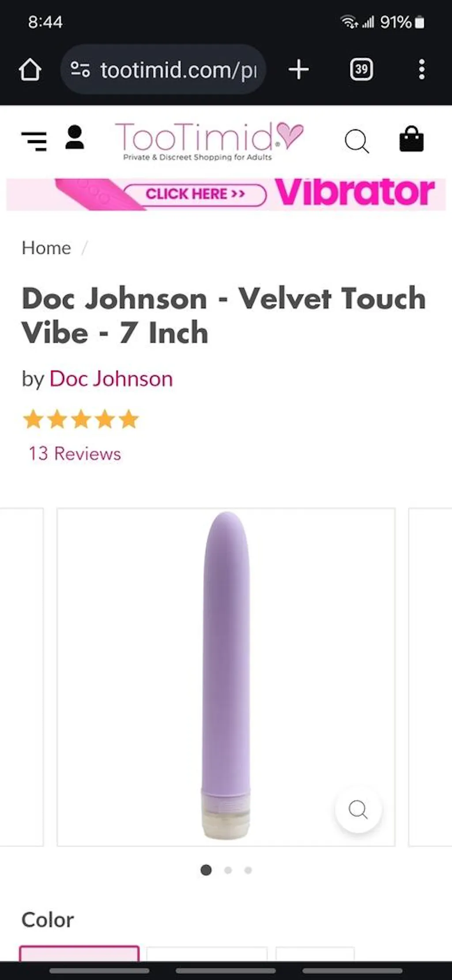Image resolution: width=452 pixels, height=980 pixels.
Task: Tap the site search magnifier icon
Action: [357, 141]
